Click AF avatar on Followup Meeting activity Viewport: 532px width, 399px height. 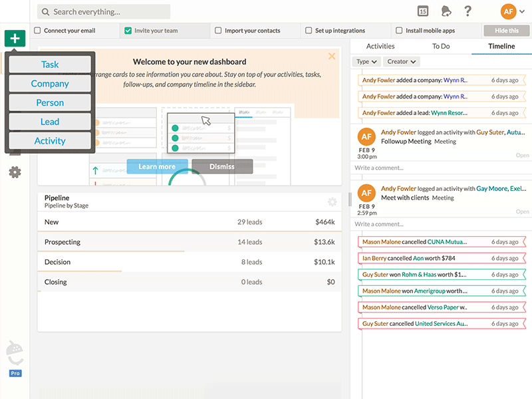366,136
